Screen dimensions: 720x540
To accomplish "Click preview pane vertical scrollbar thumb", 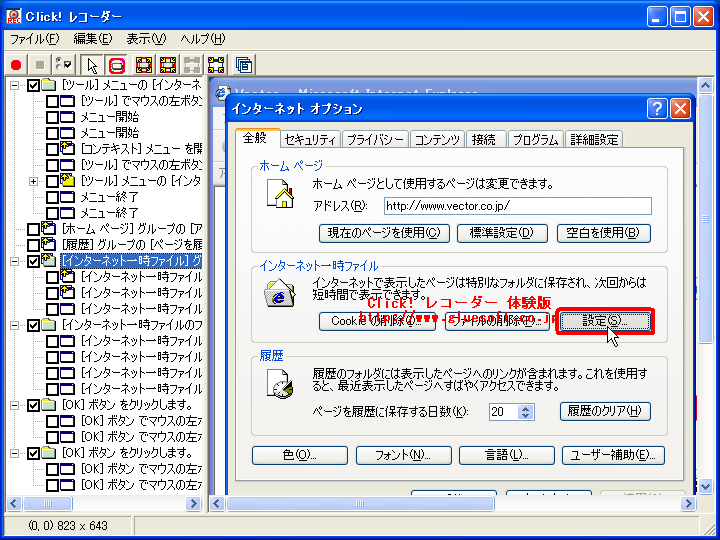I will point(705,220).
